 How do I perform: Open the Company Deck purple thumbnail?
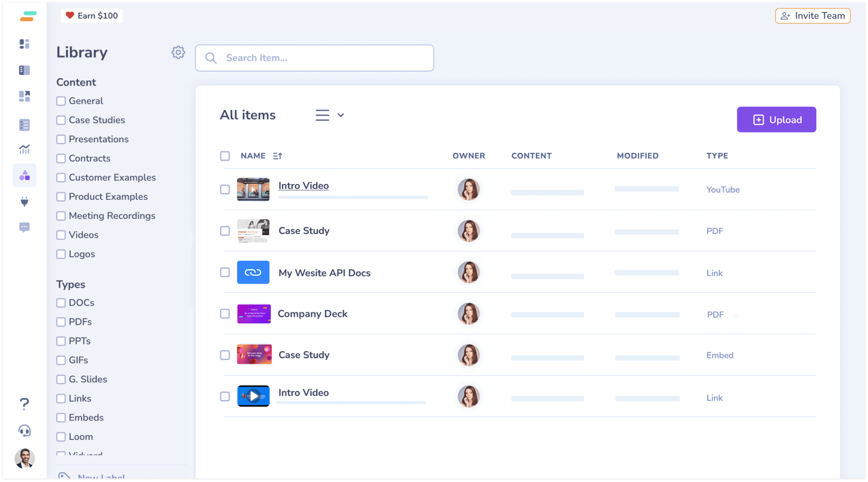[254, 314]
